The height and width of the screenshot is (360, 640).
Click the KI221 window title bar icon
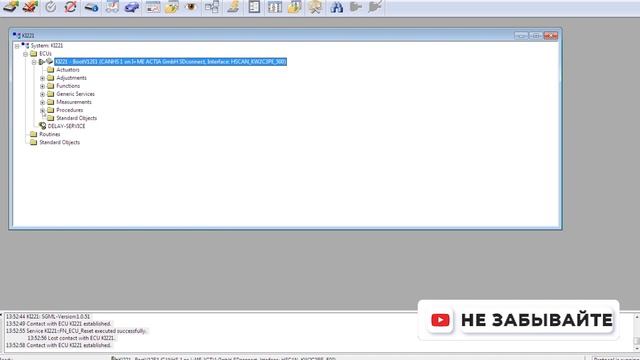[17, 36]
